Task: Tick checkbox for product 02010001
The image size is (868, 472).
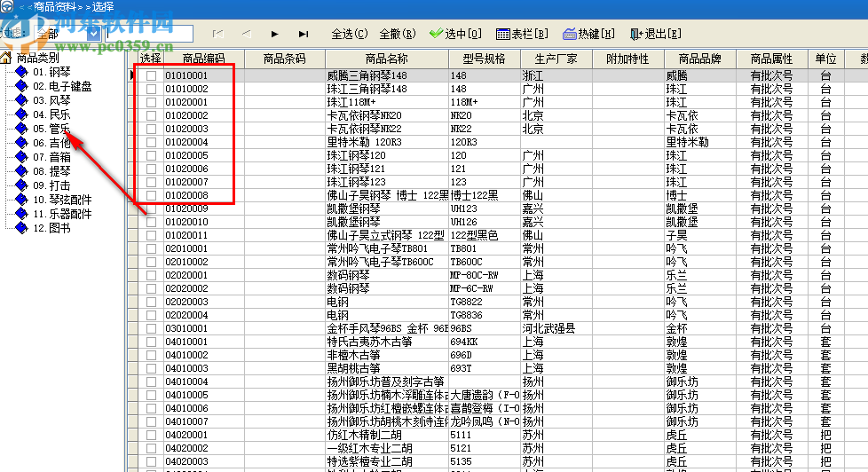Action: coord(151,248)
